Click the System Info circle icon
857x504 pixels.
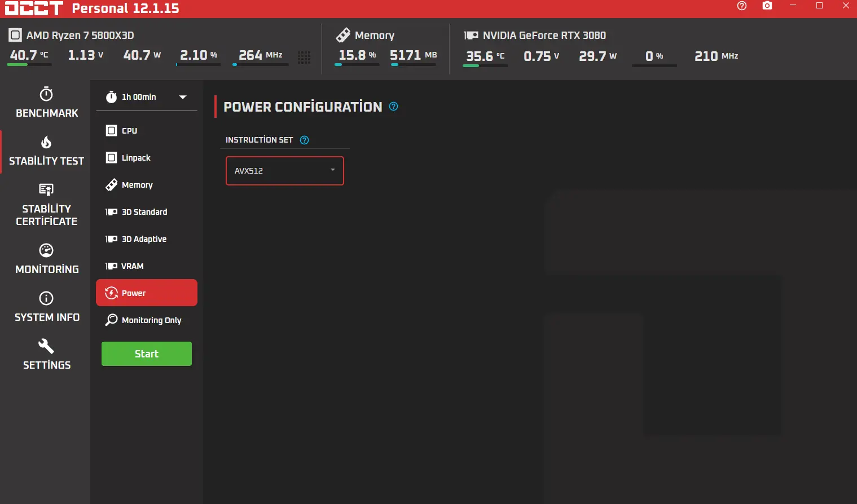[46, 298]
